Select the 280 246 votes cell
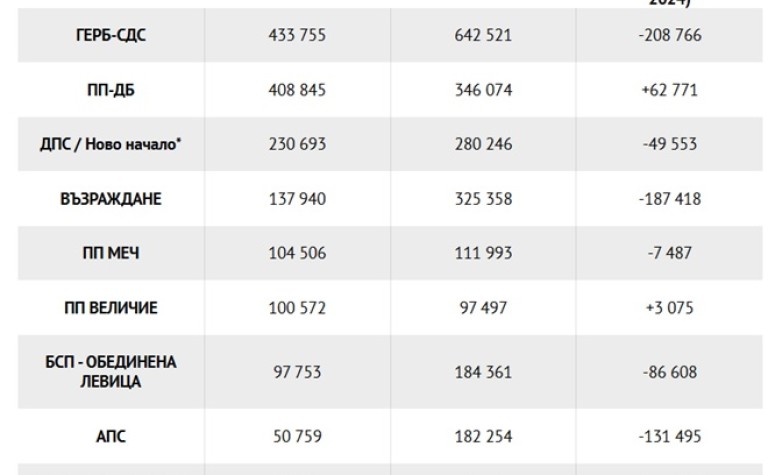The width and height of the screenshot is (768, 475). pos(483,144)
